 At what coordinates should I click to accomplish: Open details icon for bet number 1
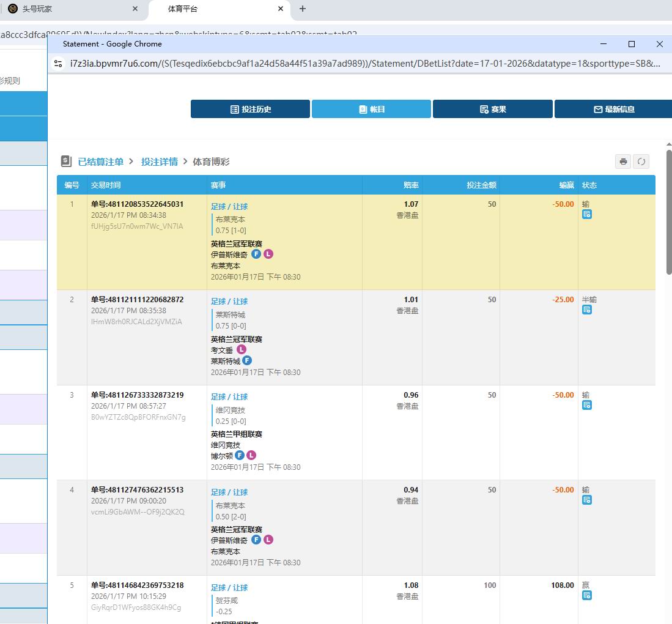(x=586, y=214)
